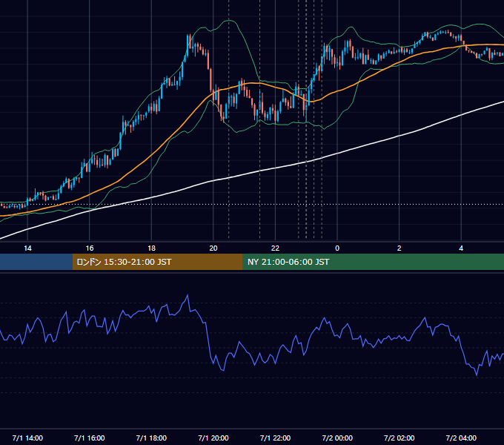Click the 7/1 18:00 time label
This screenshot has height=445, width=504.
point(151,438)
